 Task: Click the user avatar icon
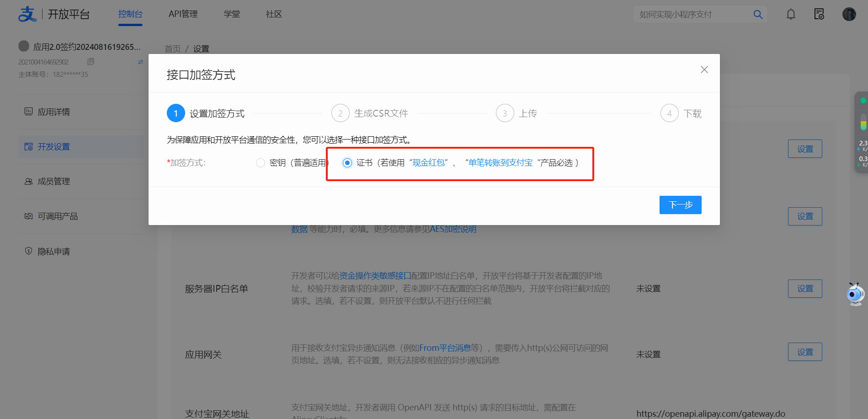(849, 15)
